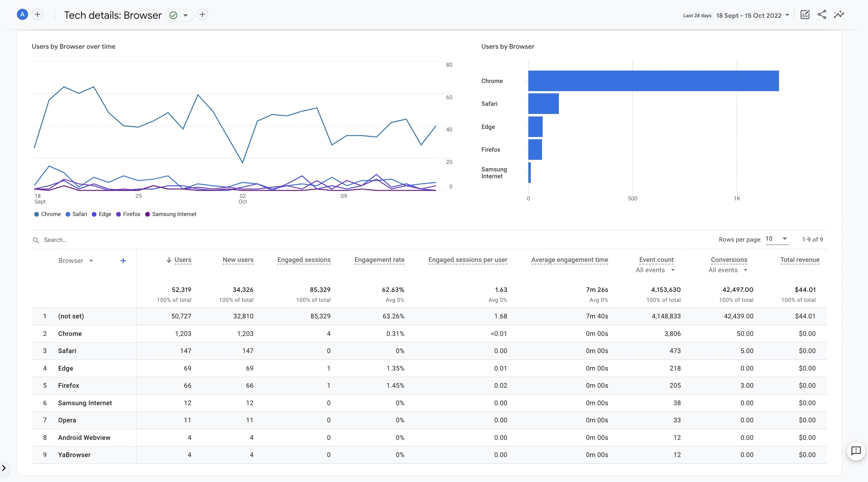868x482 pixels.
Task: Click add column plus button in table
Action: tap(123, 260)
